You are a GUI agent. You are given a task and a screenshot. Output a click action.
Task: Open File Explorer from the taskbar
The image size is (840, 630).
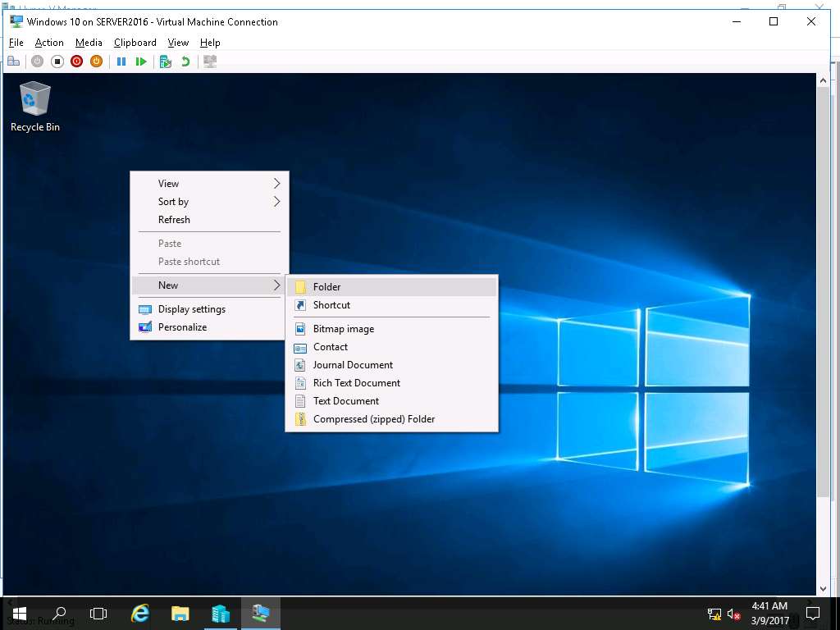[x=180, y=614]
